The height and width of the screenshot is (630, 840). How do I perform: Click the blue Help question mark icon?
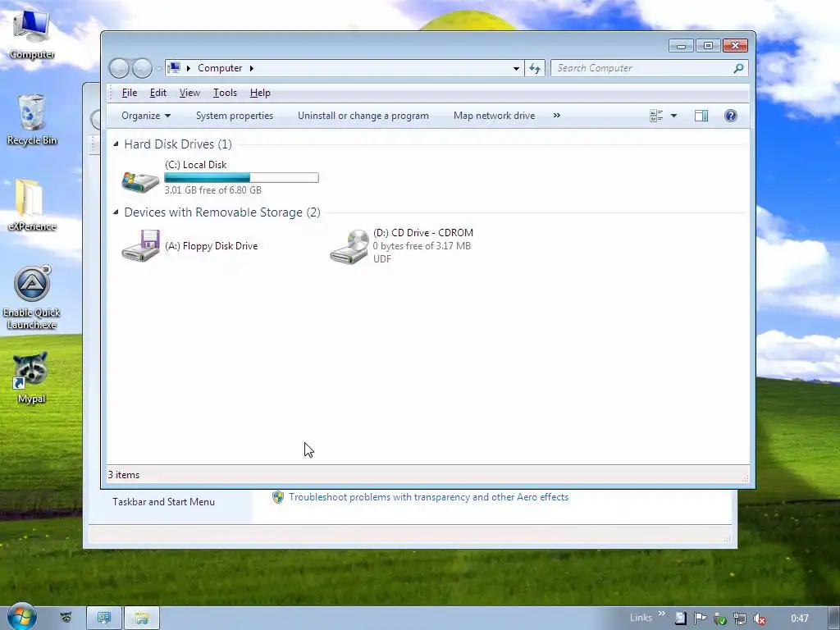click(730, 116)
